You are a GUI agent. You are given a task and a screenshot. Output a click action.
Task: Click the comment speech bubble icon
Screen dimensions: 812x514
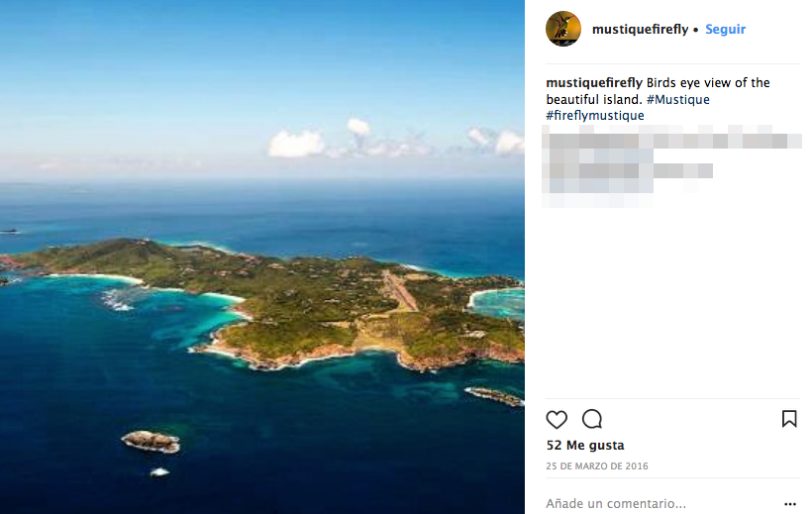click(x=592, y=419)
